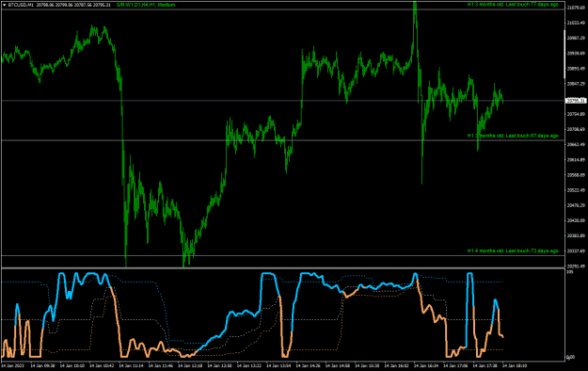Image resolution: width=588 pixels, height=371 pixels.
Task: Click the '14 Jan 14:58' time label
Action: [x=338, y=365]
